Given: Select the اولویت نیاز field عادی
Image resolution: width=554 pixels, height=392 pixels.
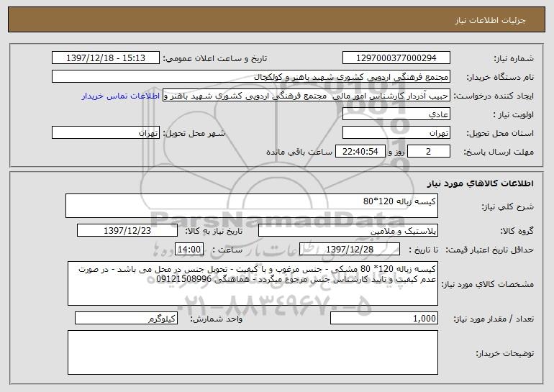Looking at the screenshot, I should click(396, 114).
